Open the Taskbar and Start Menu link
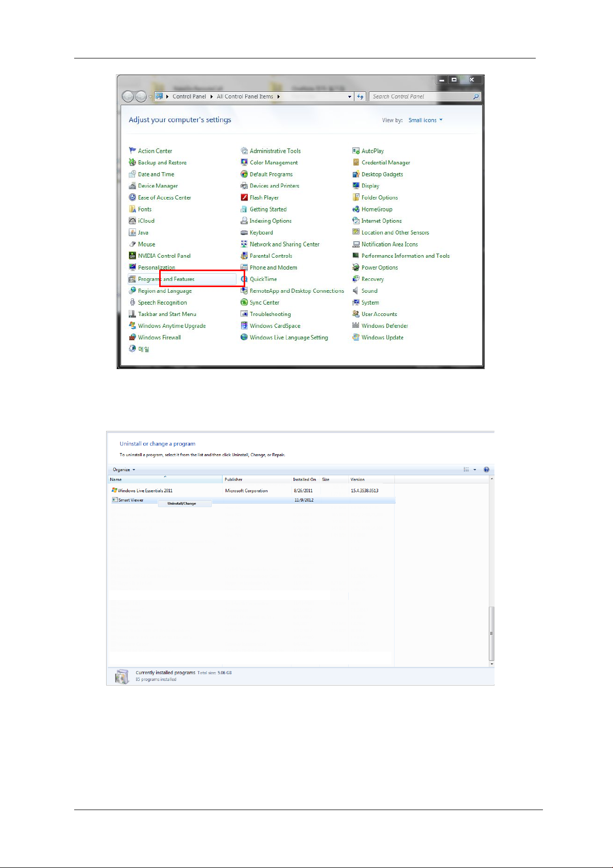 pyautogui.click(x=167, y=314)
